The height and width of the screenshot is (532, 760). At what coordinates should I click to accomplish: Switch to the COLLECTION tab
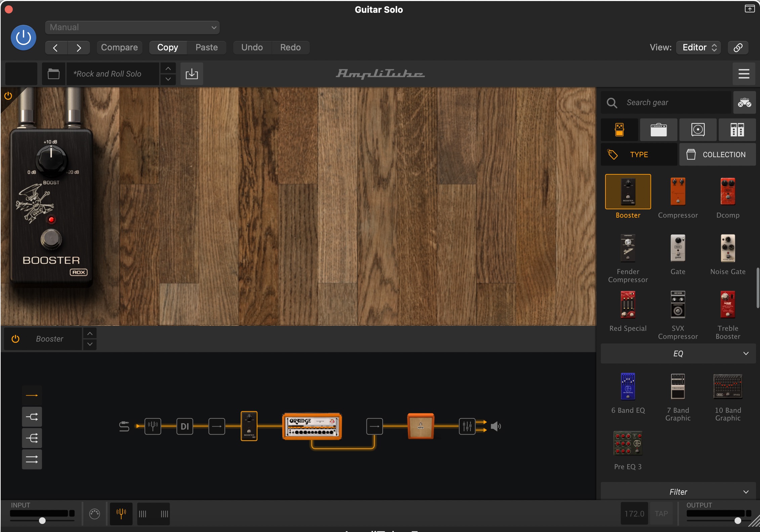718,154
